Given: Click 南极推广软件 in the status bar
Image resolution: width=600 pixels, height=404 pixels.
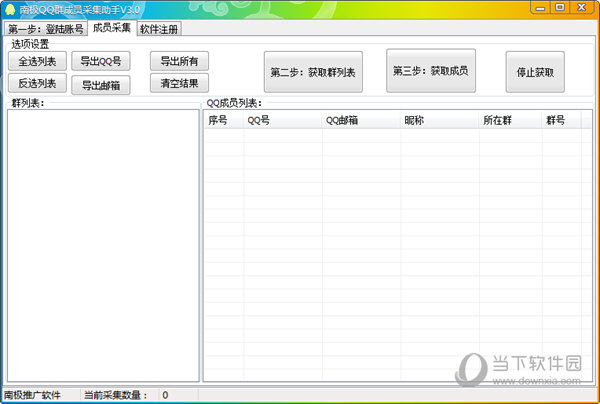Looking at the screenshot, I should (x=32, y=395).
